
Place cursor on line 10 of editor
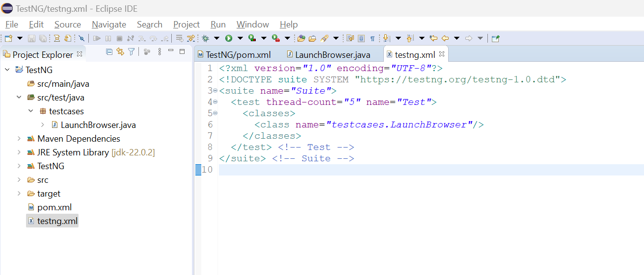click(431, 170)
